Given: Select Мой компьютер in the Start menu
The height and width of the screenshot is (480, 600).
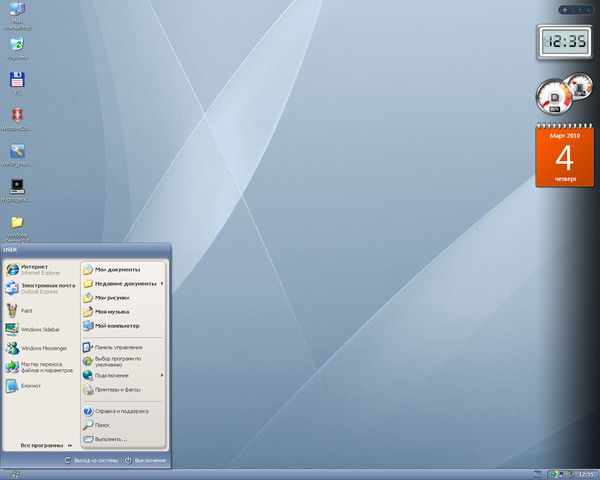Looking at the screenshot, I should (116, 325).
